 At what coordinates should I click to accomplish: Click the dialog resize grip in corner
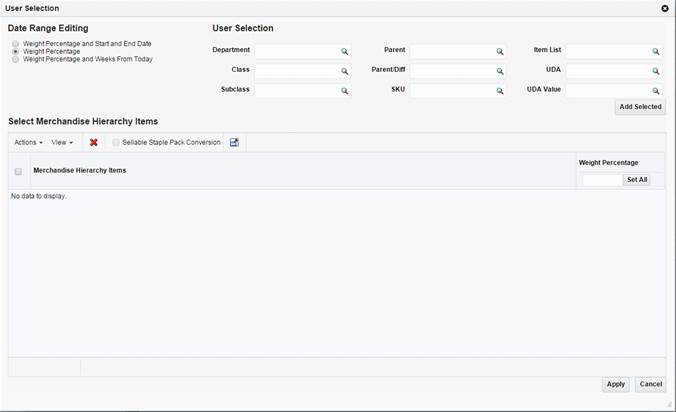coord(670,404)
